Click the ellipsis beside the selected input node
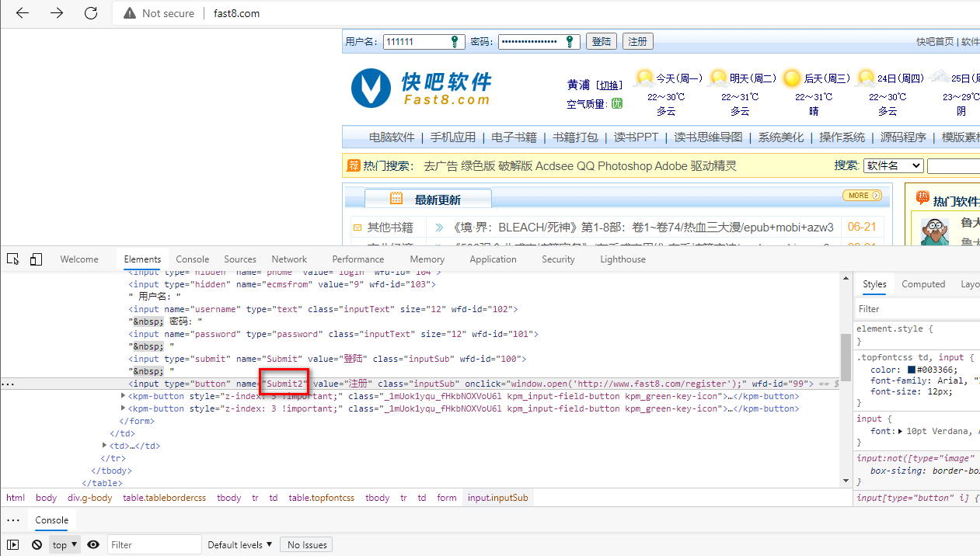Image resolution: width=980 pixels, height=556 pixels. click(x=8, y=384)
